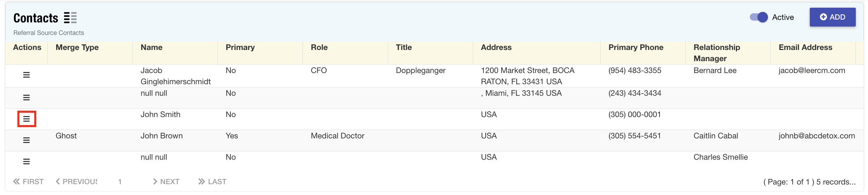Go to the NEXT page

point(166,182)
